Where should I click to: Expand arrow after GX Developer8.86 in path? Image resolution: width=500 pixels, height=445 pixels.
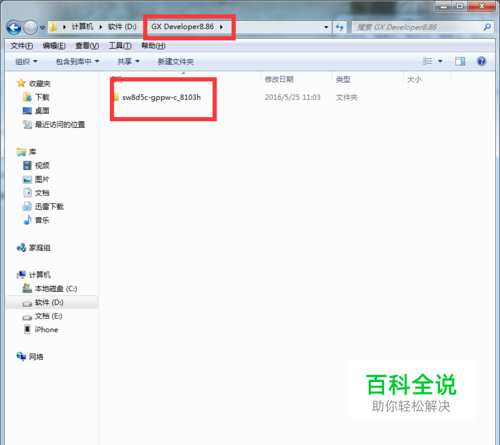coord(221,27)
